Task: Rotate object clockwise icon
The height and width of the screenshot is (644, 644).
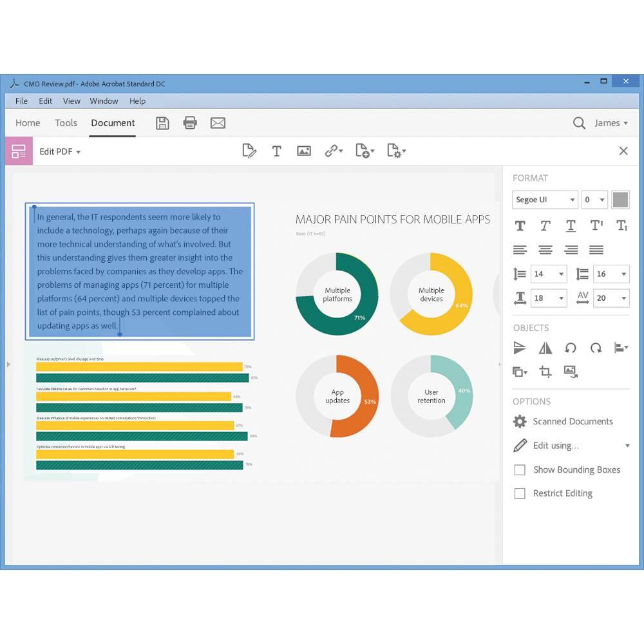Action: pyautogui.click(x=596, y=348)
